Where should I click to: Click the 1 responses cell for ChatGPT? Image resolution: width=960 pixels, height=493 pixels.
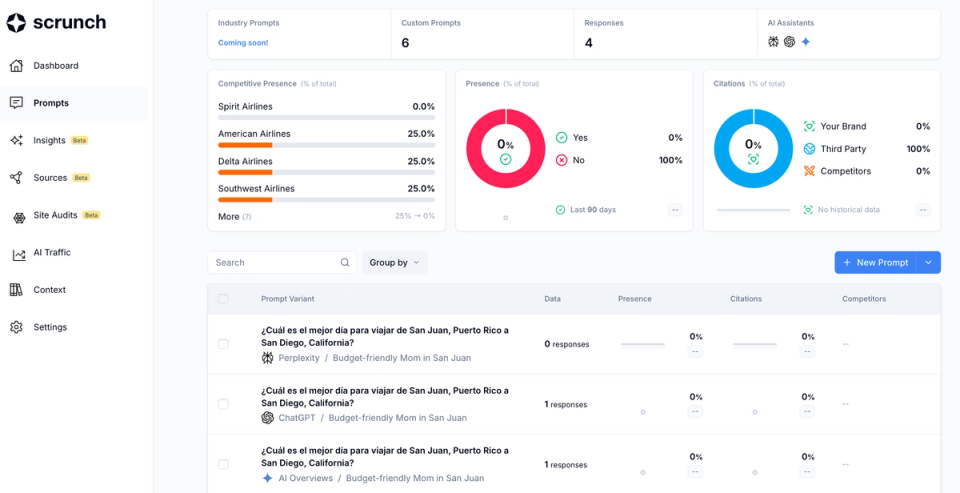tap(566, 404)
